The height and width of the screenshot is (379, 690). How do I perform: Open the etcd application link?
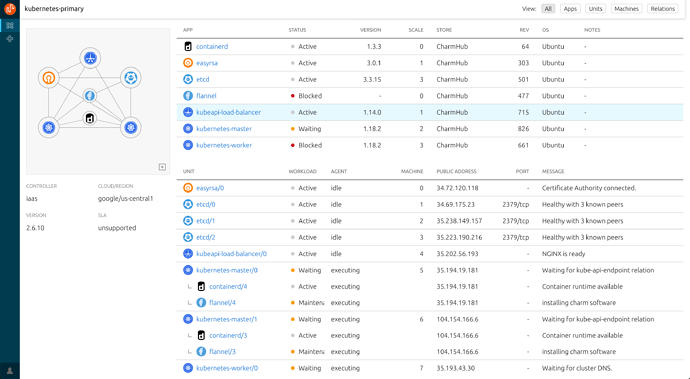pos(203,79)
